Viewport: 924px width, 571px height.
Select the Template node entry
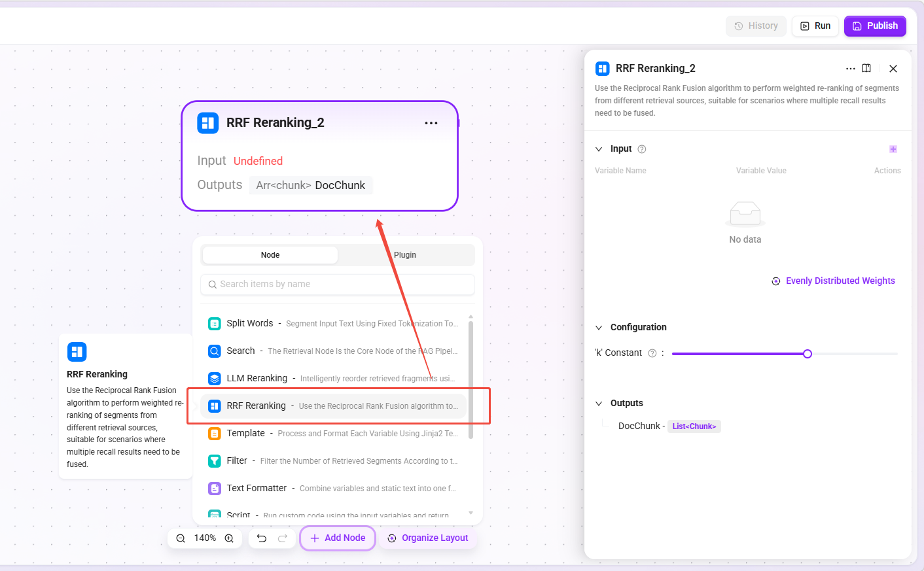(334, 434)
